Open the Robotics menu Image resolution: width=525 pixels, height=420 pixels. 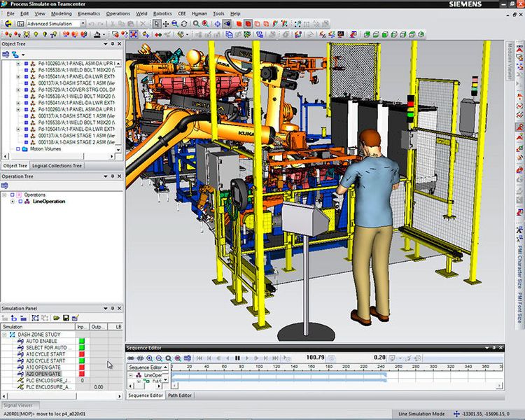point(162,13)
